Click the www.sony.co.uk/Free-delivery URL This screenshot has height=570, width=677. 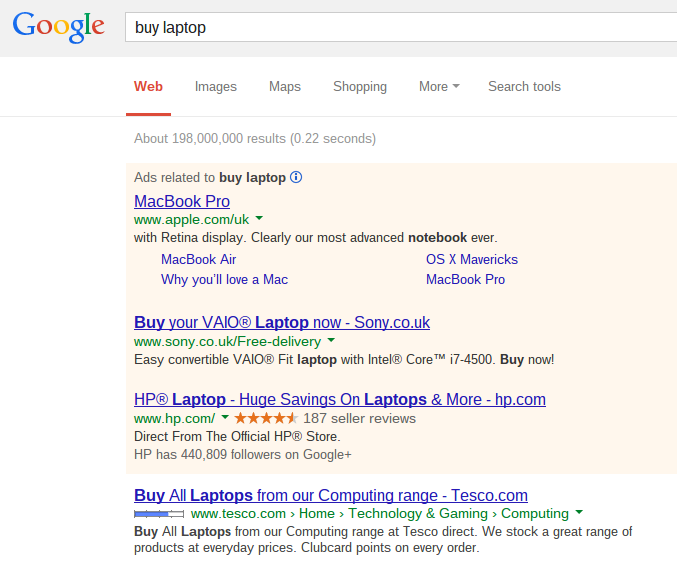coord(228,342)
